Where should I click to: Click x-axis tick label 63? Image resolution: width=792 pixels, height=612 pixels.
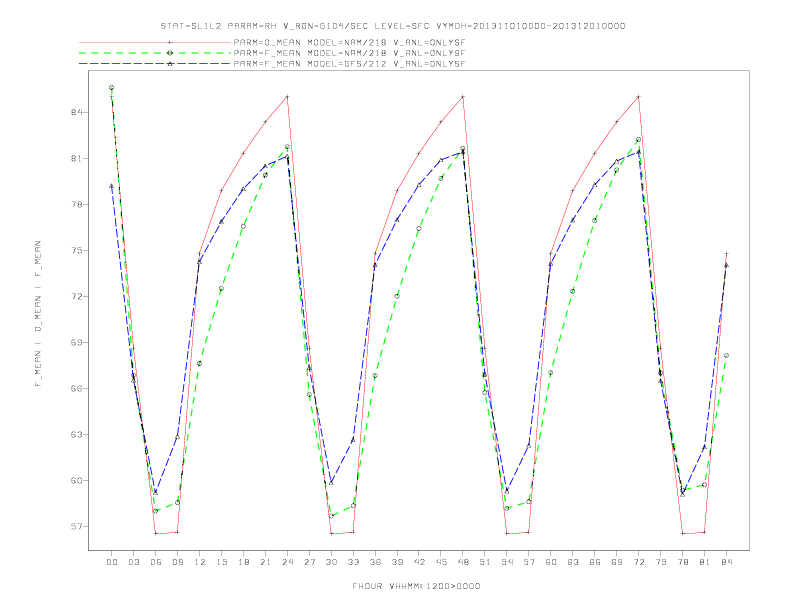573,562
